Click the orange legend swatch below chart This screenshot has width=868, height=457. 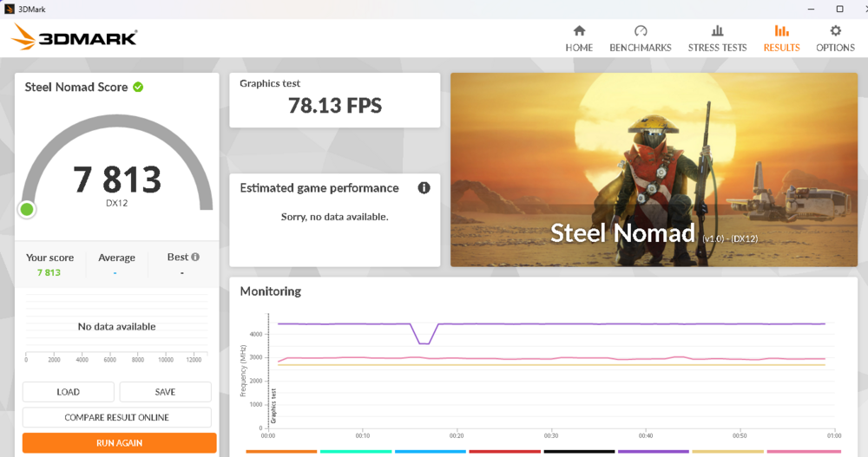click(x=281, y=452)
